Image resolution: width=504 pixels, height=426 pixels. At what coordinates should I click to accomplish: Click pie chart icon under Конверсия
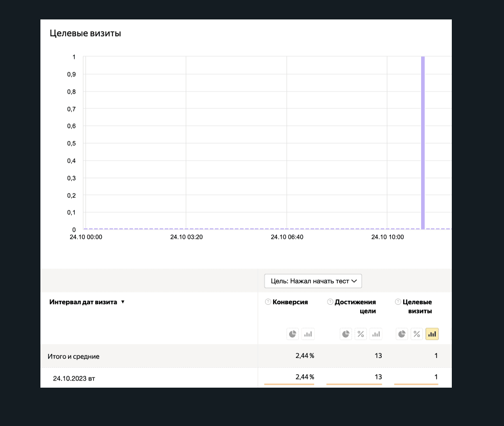point(293,334)
